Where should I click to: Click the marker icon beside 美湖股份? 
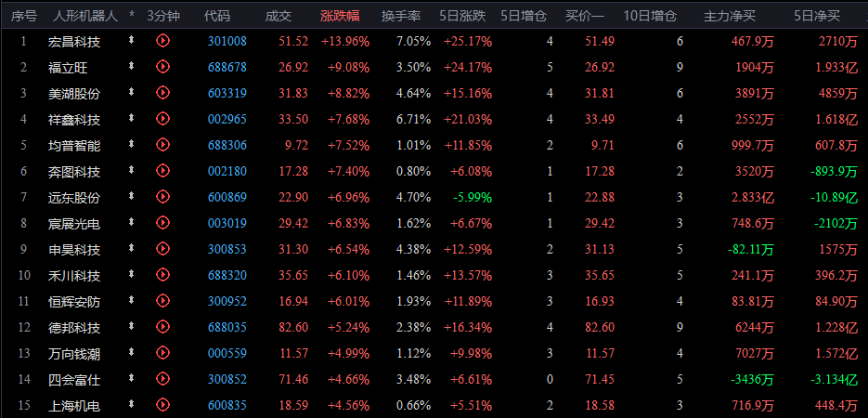point(131,92)
